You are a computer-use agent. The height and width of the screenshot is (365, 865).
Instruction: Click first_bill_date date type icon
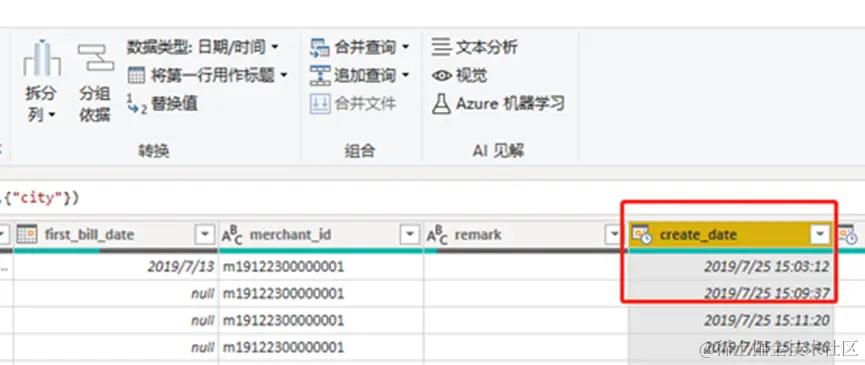[26, 234]
